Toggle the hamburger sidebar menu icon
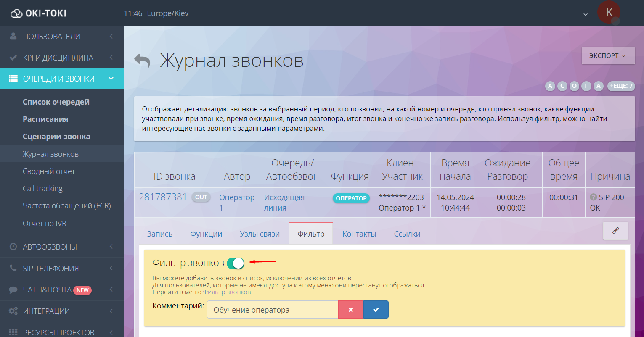This screenshot has width=644, height=337. pos(108,13)
